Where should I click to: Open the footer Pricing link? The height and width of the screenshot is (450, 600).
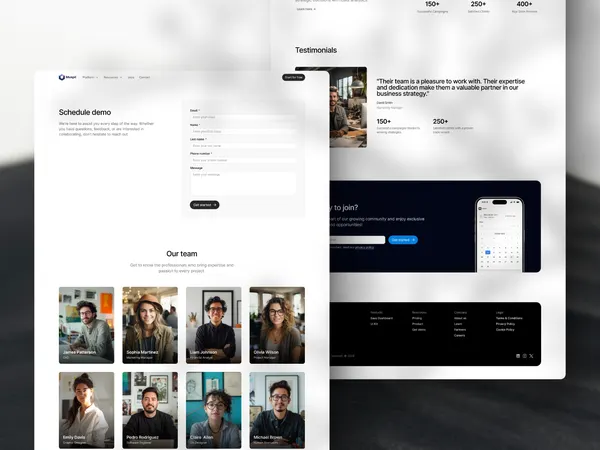[x=417, y=318]
